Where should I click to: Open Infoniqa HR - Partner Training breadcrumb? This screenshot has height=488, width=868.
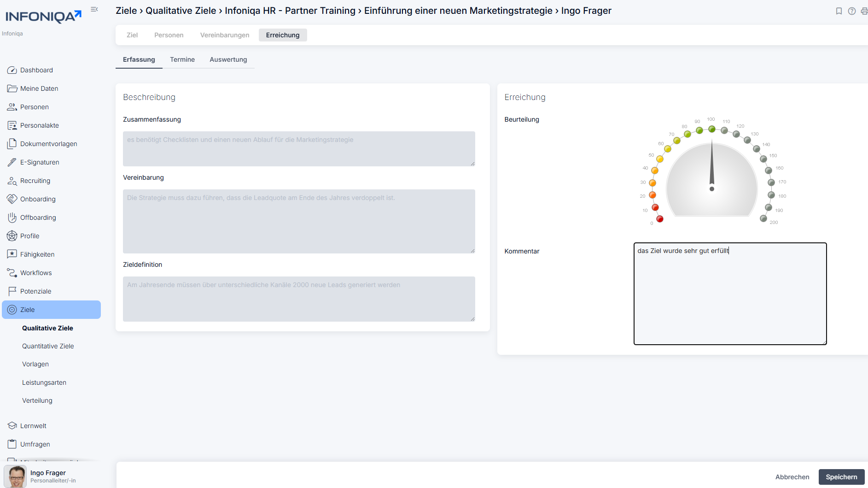[x=290, y=11]
